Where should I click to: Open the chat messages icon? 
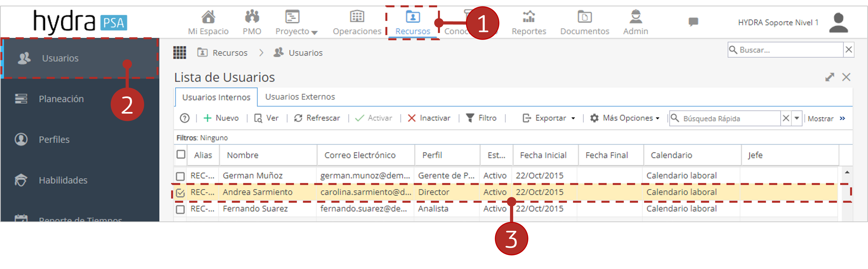tap(693, 22)
